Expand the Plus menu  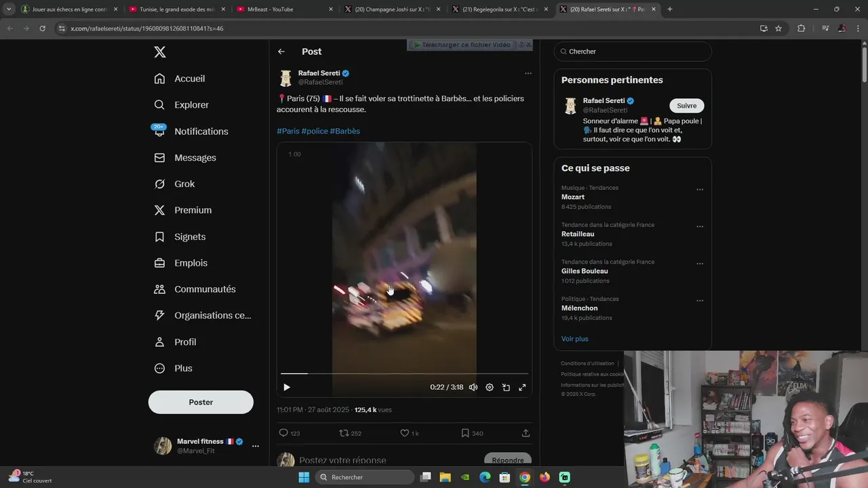coord(174,369)
